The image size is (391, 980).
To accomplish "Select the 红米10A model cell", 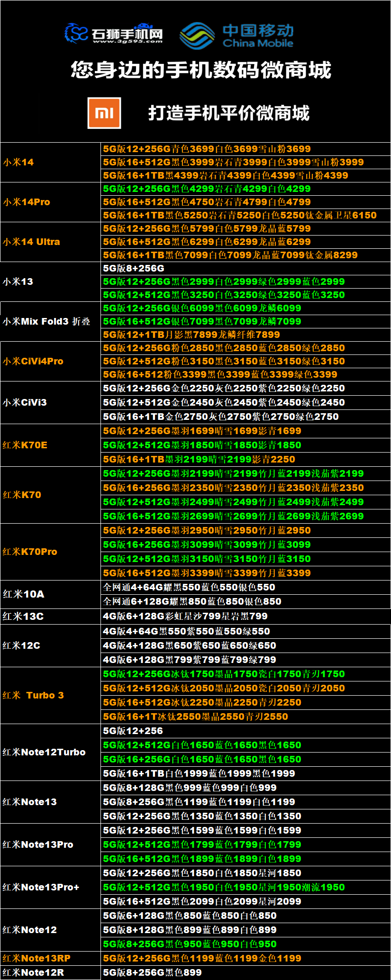I will [x=51, y=594].
